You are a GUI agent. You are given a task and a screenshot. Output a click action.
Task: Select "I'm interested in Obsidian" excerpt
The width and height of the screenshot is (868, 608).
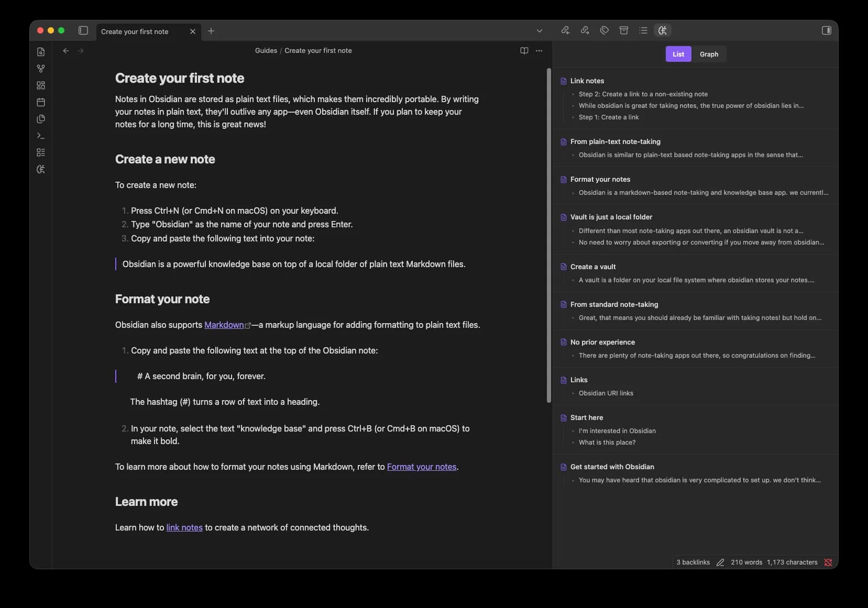617,431
